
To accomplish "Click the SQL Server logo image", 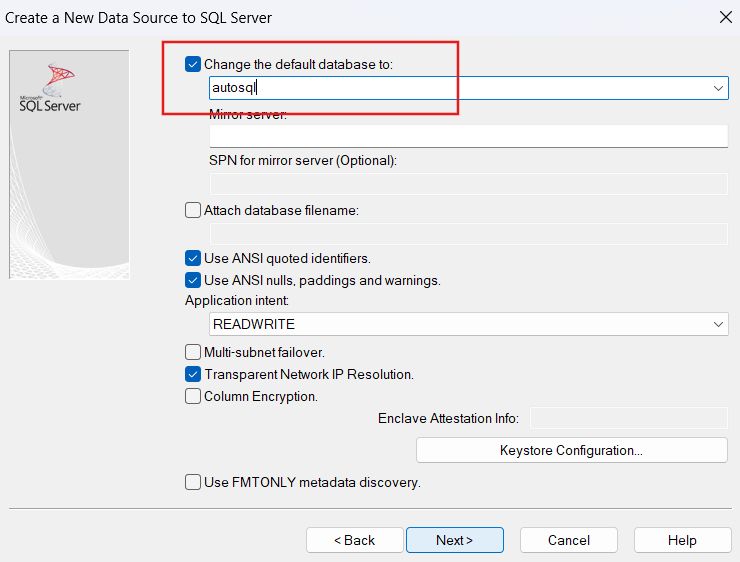I will point(69,165).
